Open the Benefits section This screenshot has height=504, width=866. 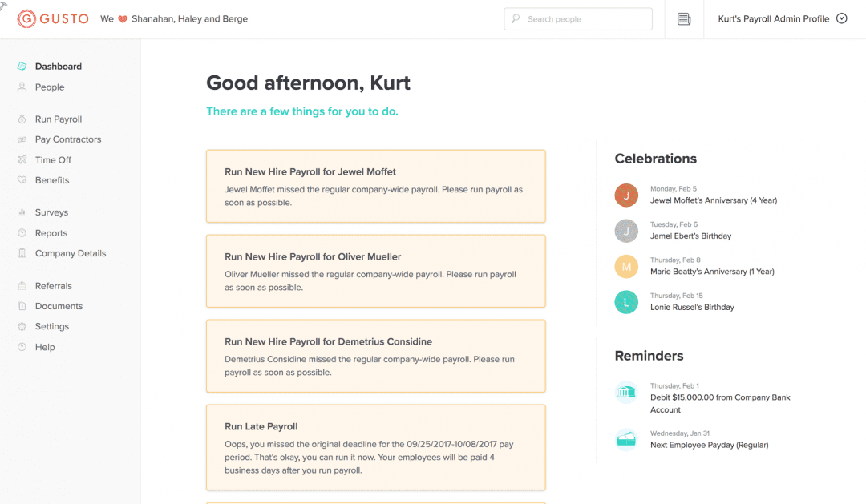[x=51, y=179]
